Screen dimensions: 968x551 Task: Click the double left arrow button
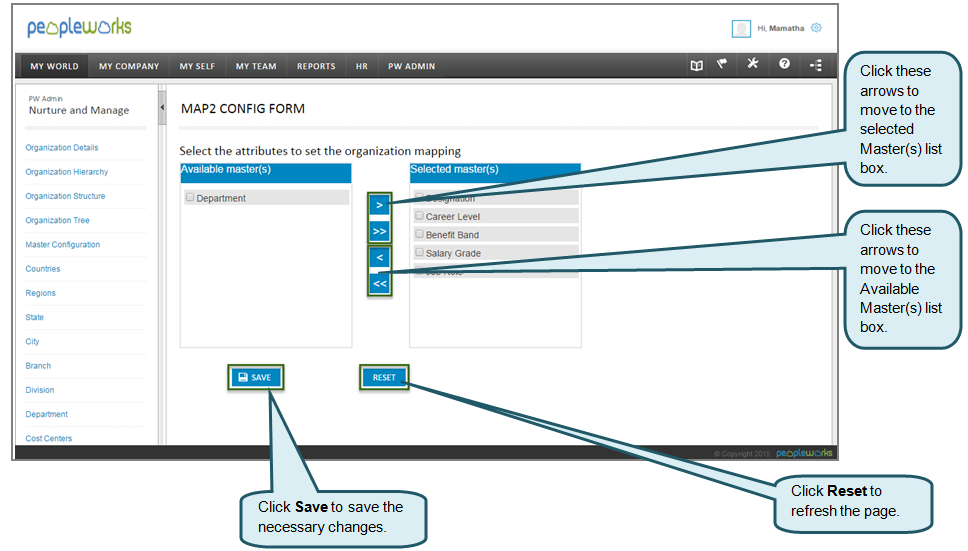pos(379,284)
